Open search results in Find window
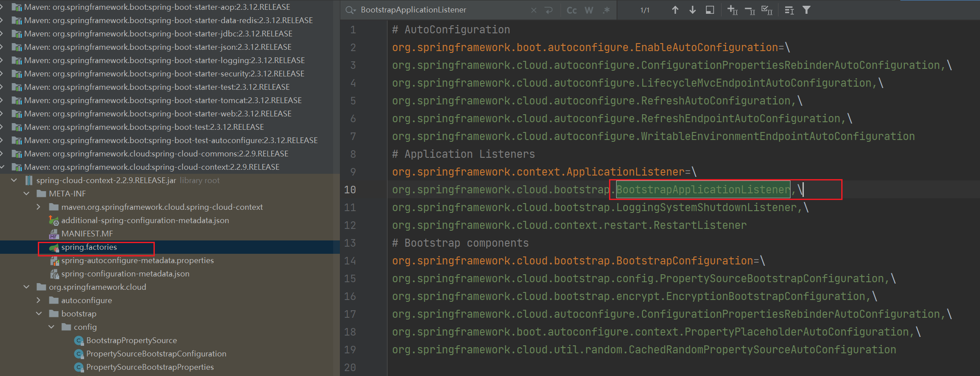The width and height of the screenshot is (980, 376). [710, 10]
